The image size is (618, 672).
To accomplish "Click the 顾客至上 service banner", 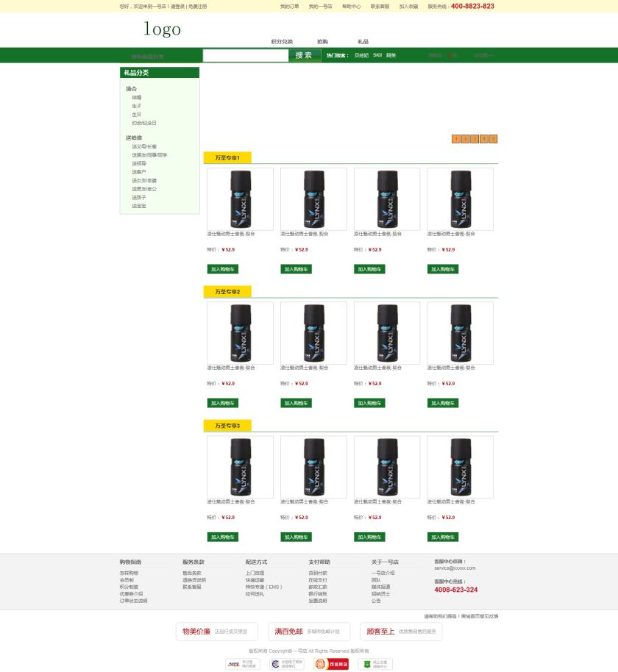I will [x=401, y=632].
